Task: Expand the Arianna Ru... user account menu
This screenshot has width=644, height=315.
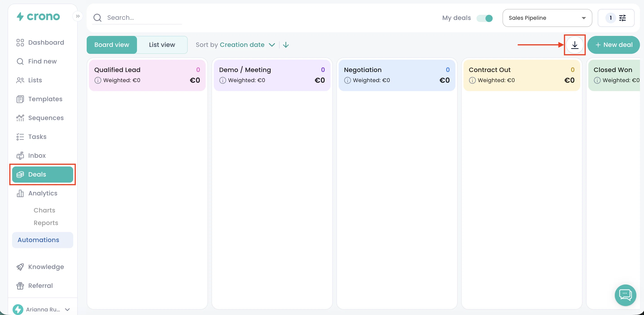Action: pyautogui.click(x=42, y=309)
